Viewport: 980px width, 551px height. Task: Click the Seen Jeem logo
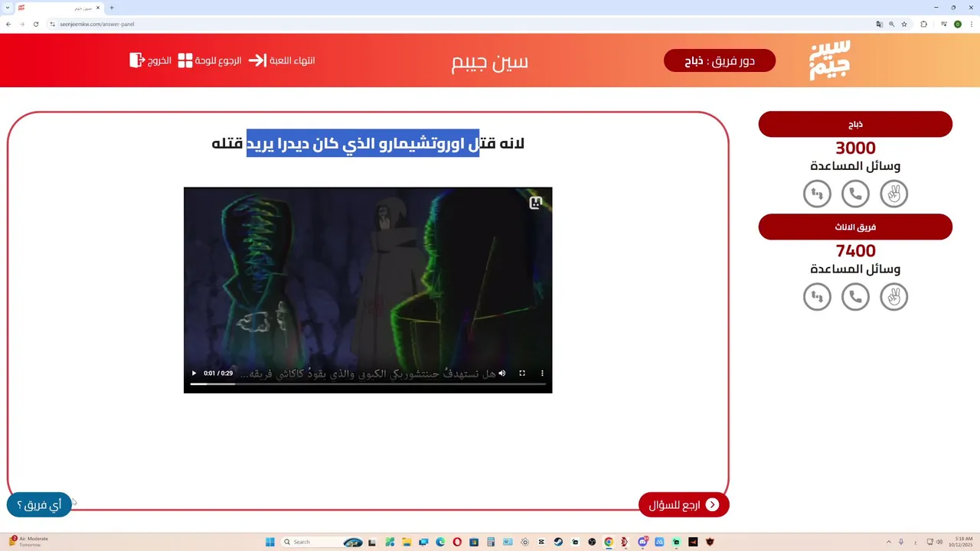tap(830, 60)
